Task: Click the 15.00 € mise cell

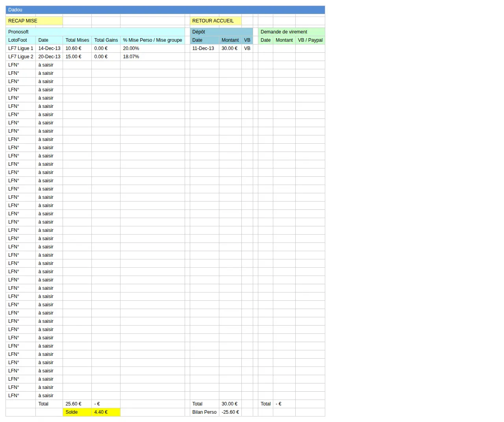Action: [77, 57]
